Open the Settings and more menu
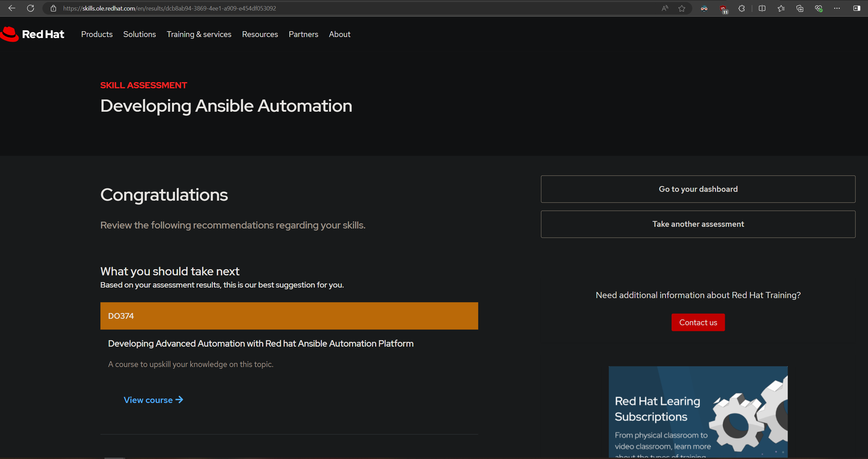The width and height of the screenshot is (868, 459). (837, 8)
